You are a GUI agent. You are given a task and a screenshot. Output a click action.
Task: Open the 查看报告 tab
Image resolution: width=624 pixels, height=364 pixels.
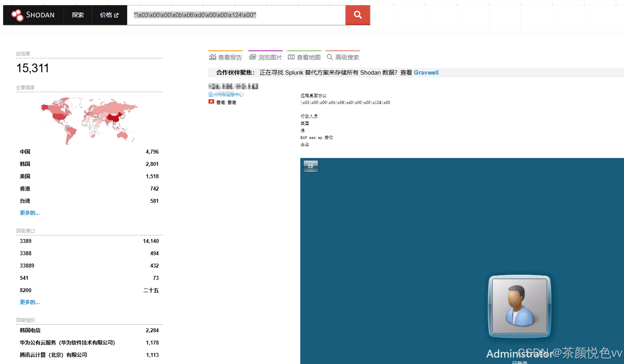pos(225,57)
